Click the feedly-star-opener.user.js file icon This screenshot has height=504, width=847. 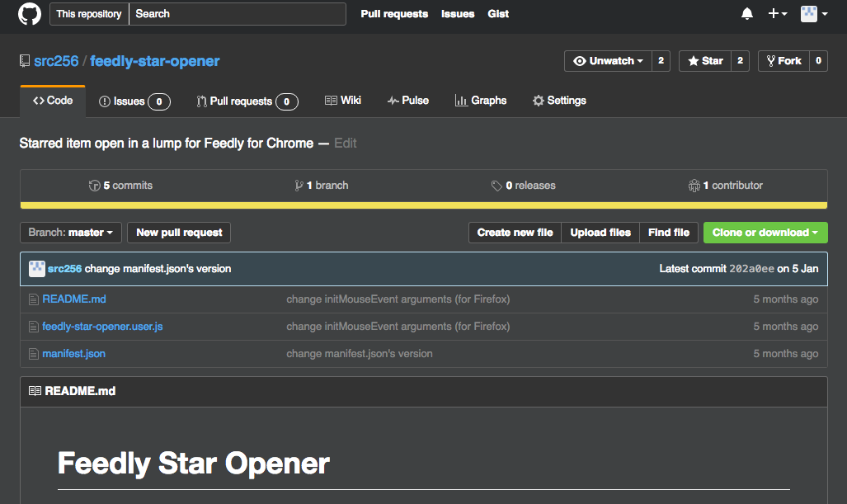[34, 327]
